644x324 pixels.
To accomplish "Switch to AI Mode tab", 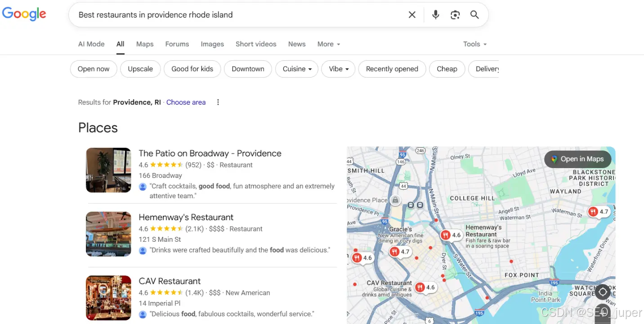I will pyautogui.click(x=91, y=44).
